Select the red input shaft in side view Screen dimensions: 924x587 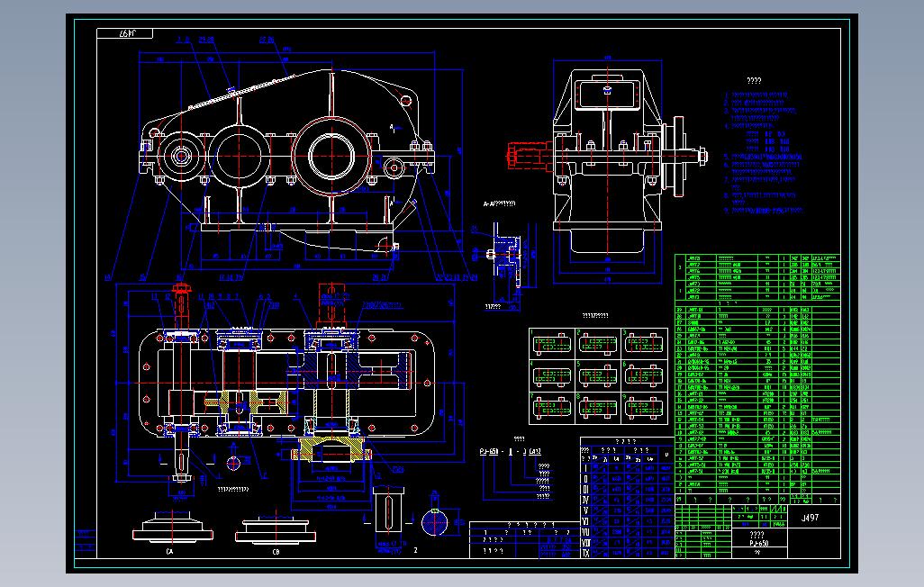[x=529, y=156]
